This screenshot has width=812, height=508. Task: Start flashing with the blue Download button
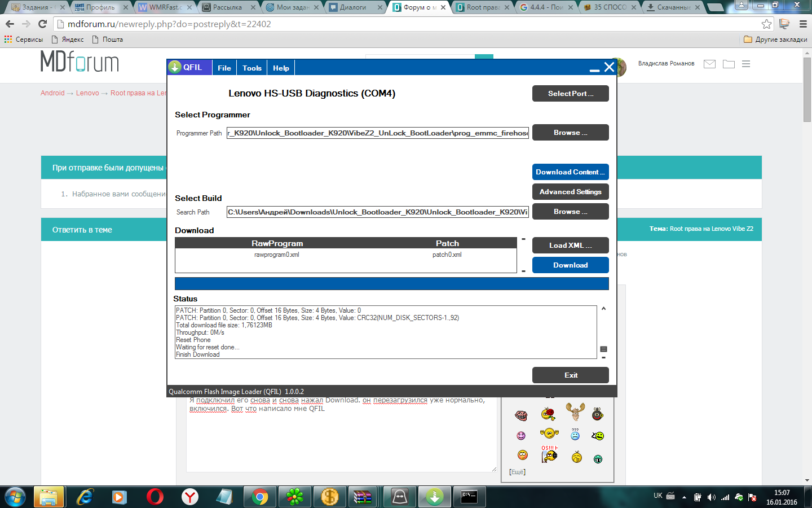coord(571,265)
